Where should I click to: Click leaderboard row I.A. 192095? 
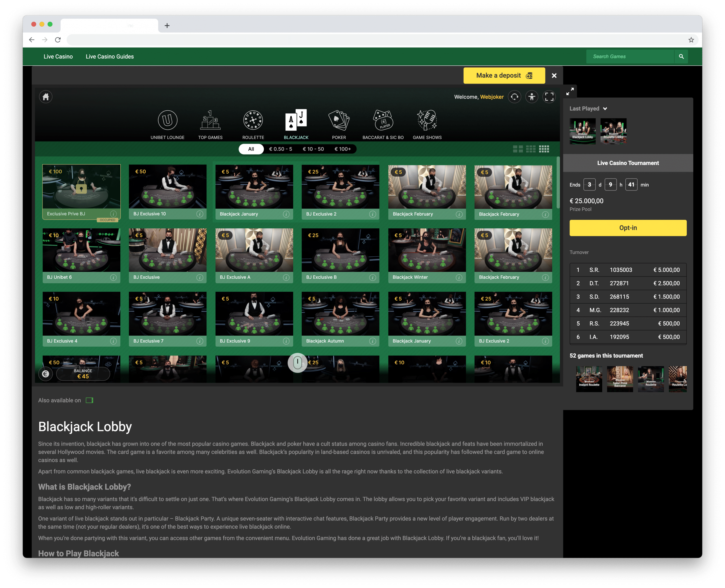point(628,337)
